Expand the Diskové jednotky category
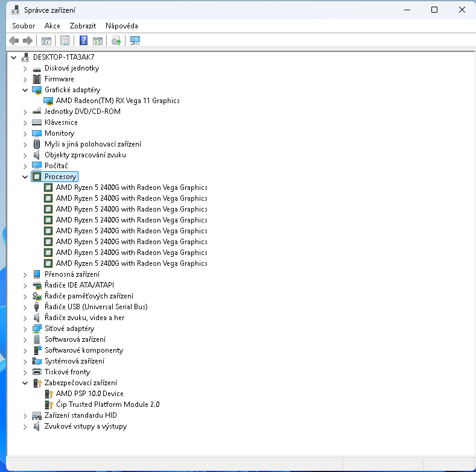Image resolution: width=476 pixels, height=472 pixels. (25, 69)
